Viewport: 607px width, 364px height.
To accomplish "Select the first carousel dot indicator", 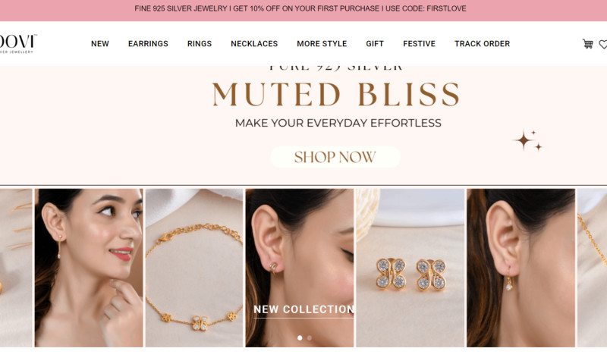I will [300, 337].
